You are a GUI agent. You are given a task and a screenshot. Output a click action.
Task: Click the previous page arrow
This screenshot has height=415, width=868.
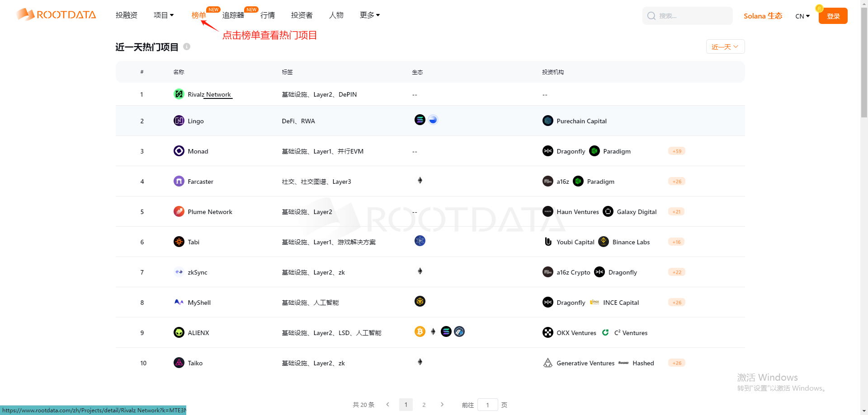click(388, 405)
